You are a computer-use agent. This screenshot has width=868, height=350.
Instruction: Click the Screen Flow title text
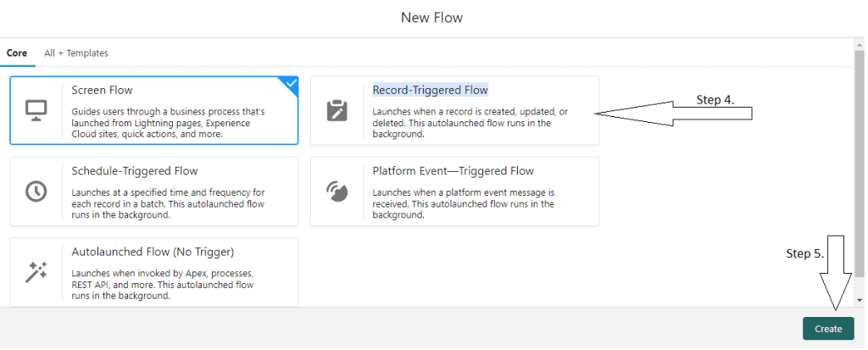point(102,90)
